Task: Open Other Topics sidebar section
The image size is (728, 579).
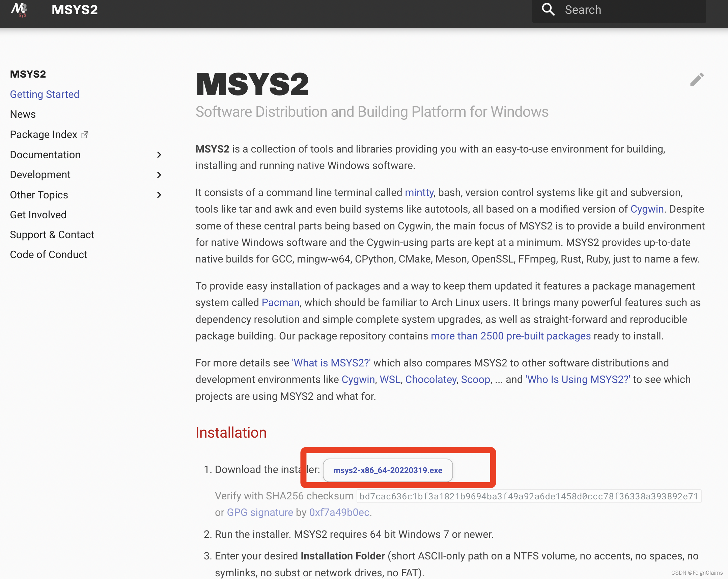Action: click(39, 195)
